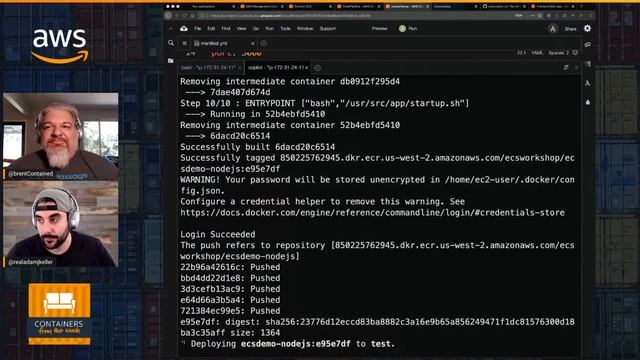
Task: Open the Outline panel icon on right sidebar
Action: click(x=588, y=64)
